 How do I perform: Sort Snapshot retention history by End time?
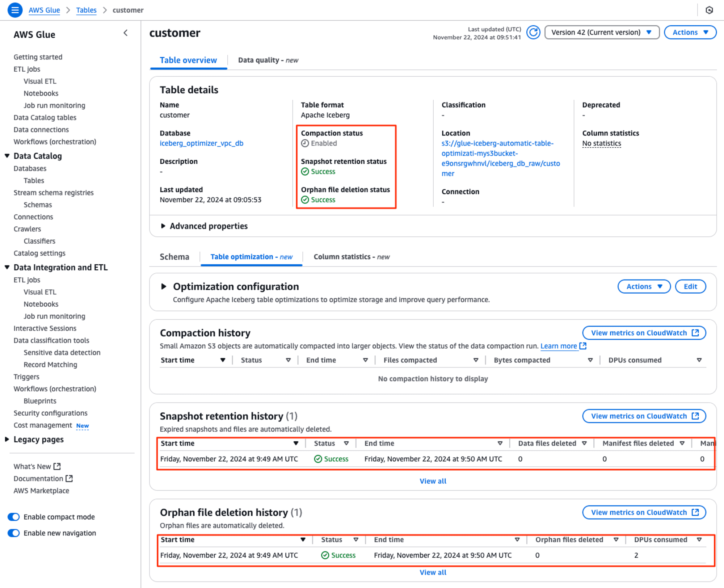click(500, 443)
